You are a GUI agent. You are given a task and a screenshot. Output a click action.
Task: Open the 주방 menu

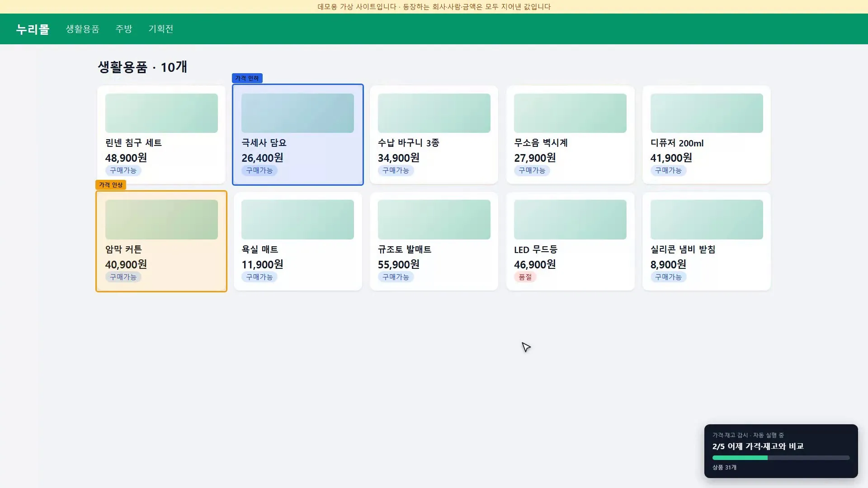[124, 29]
